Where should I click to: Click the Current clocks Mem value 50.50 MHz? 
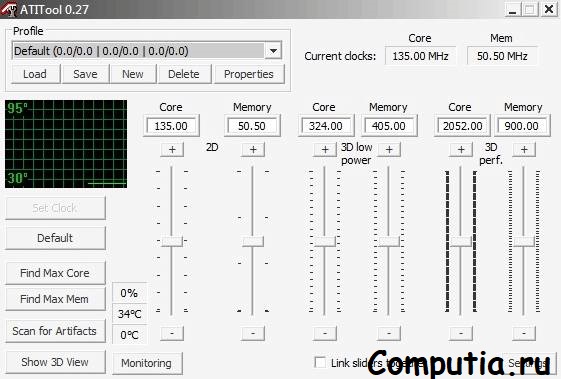(x=502, y=56)
